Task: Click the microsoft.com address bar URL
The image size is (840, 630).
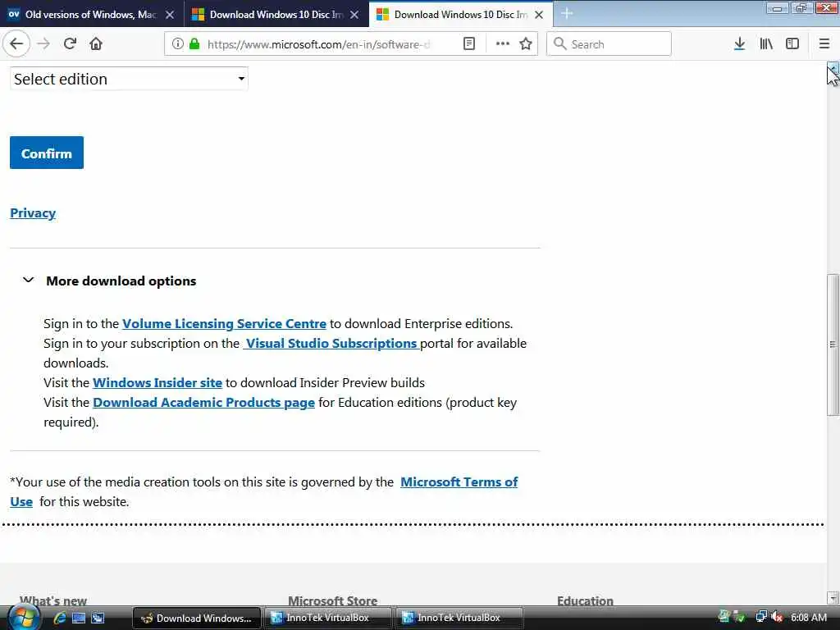Action: pyautogui.click(x=319, y=44)
